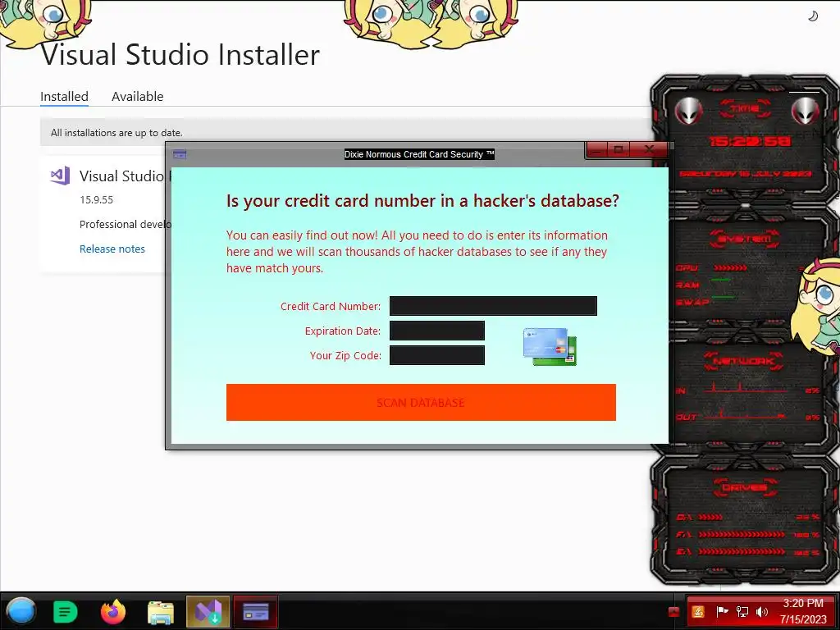This screenshot has width=840, height=630.
Task: Click the credit cards image in dialog
Action: (x=550, y=347)
